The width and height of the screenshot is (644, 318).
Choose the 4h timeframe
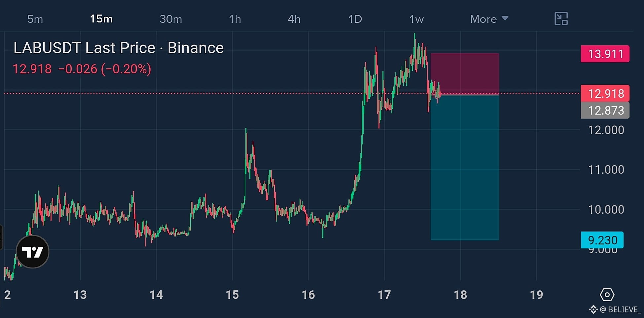click(x=294, y=19)
